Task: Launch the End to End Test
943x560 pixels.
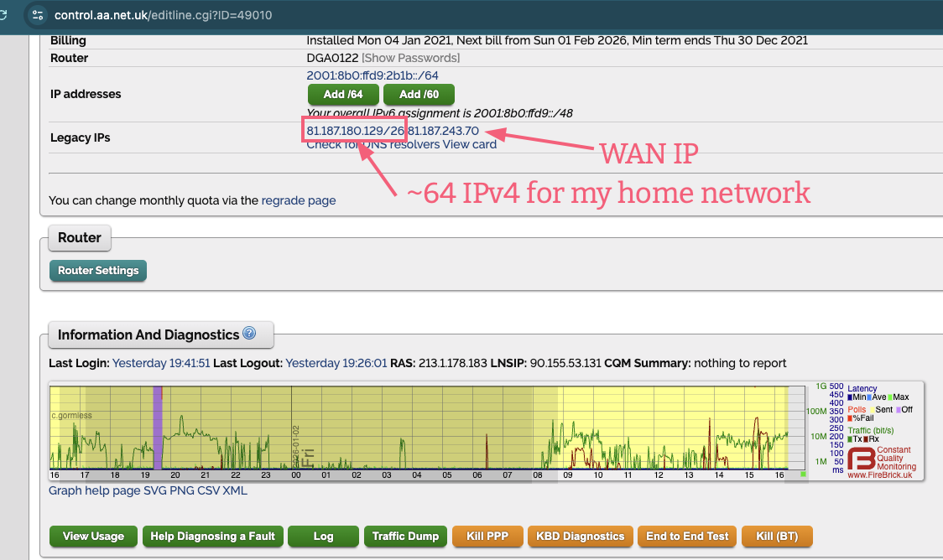Action: [x=687, y=536]
